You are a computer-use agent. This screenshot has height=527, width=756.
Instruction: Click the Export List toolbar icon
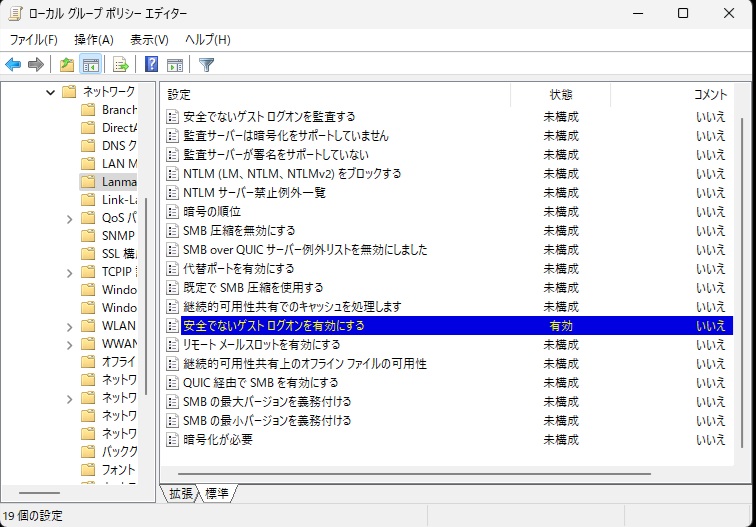[x=121, y=65]
